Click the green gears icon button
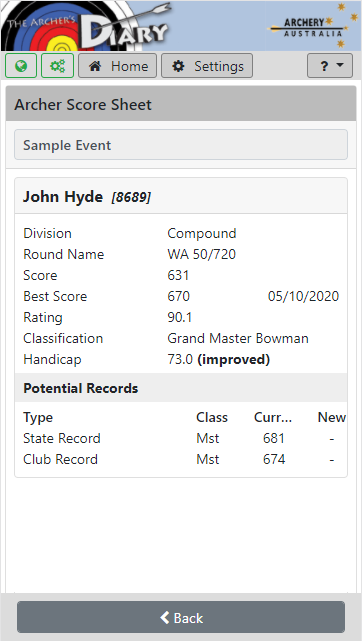 pos(57,65)
